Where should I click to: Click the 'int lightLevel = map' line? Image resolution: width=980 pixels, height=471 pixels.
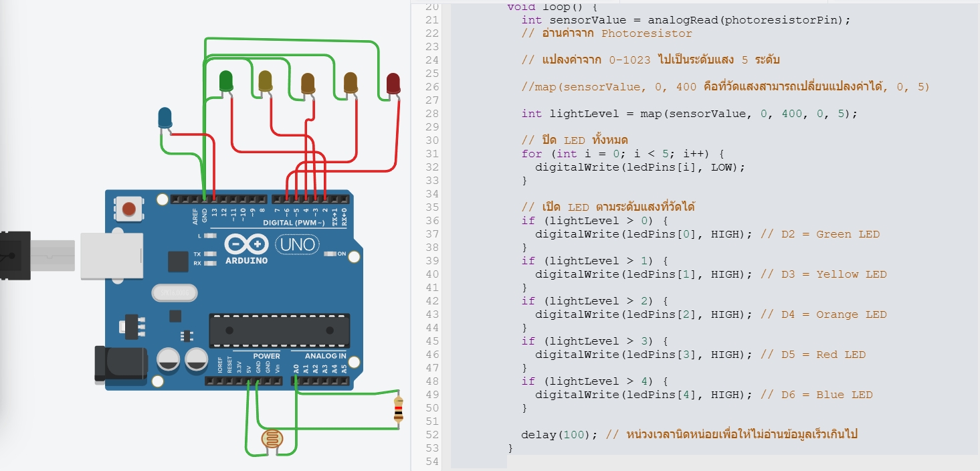click(x=689, y=114)
